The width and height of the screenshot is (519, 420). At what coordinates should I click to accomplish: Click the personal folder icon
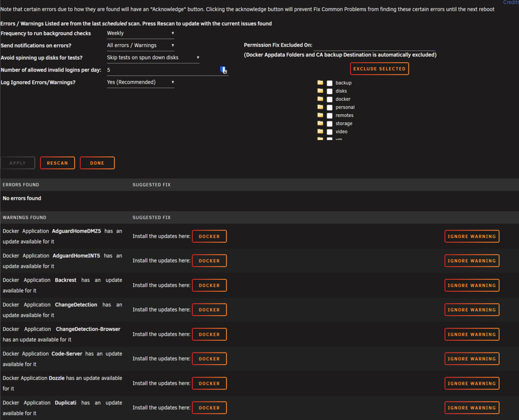[x=320, y=107]
